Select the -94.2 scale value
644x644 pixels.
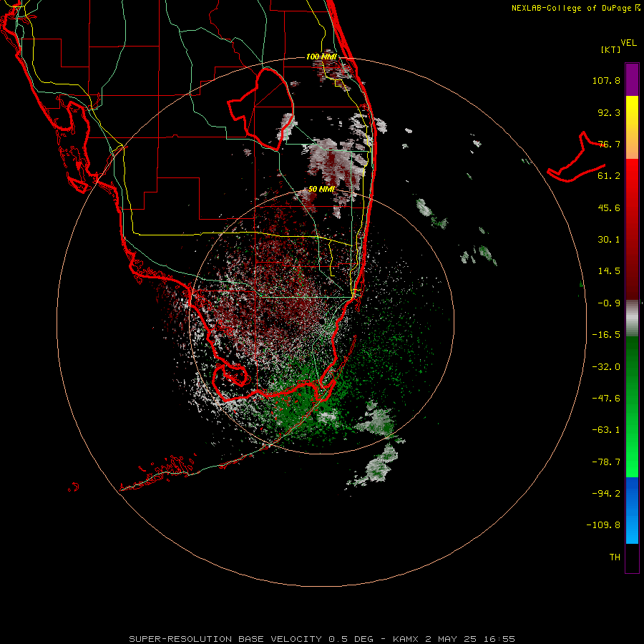click(x=606, y=494)
